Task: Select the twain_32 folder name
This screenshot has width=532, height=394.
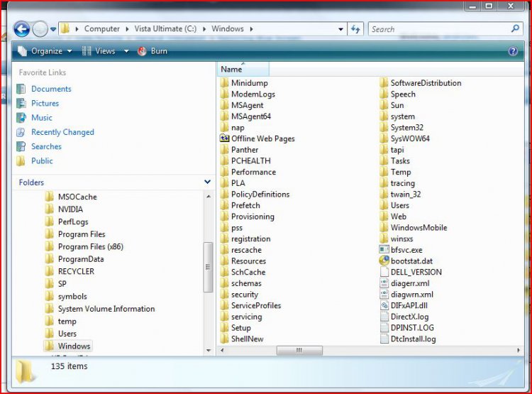Action: (x=406, y=195)
